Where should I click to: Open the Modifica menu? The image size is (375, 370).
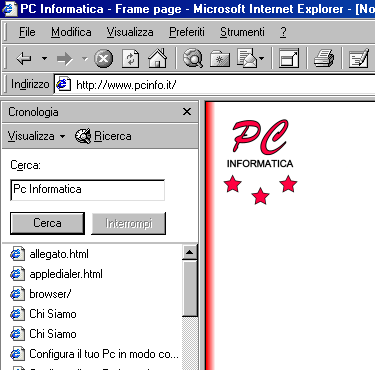point(71,32)
